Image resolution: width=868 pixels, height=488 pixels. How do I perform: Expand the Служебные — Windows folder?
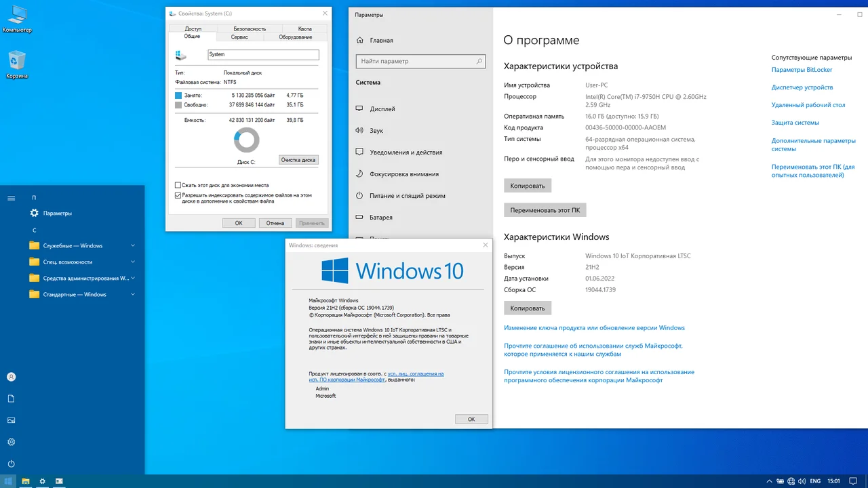(82, 245)
